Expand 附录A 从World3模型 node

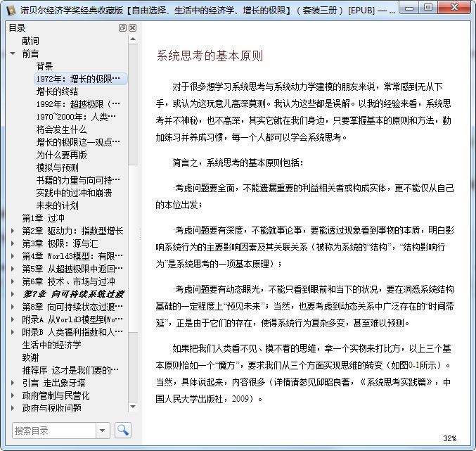[x=13, y=319]
